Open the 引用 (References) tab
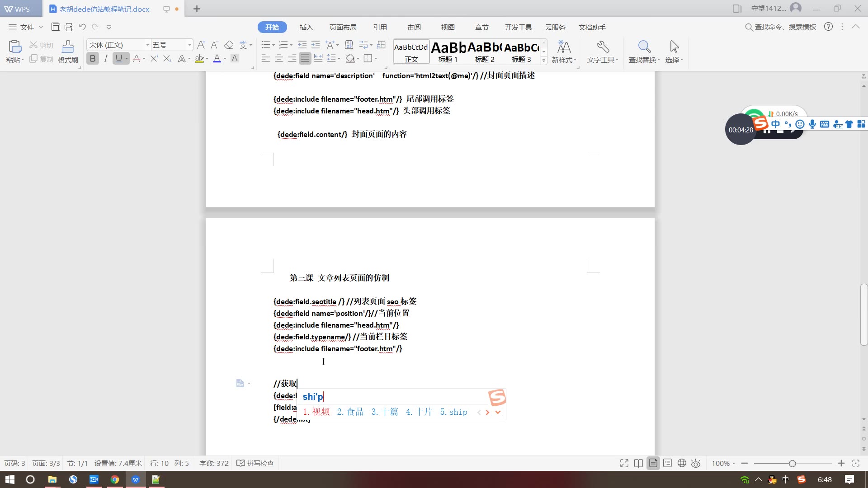This screenshot has width=868, height=488. coord(380,27)
